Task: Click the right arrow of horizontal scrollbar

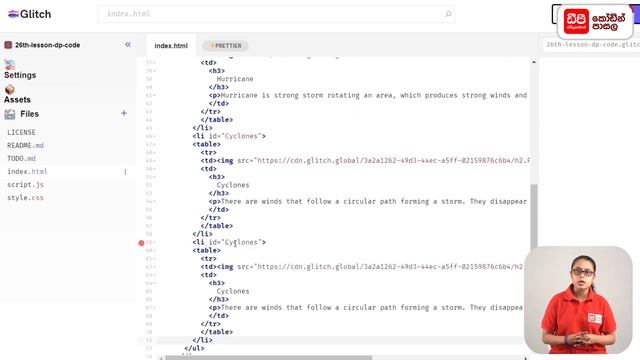Action: 525,358
